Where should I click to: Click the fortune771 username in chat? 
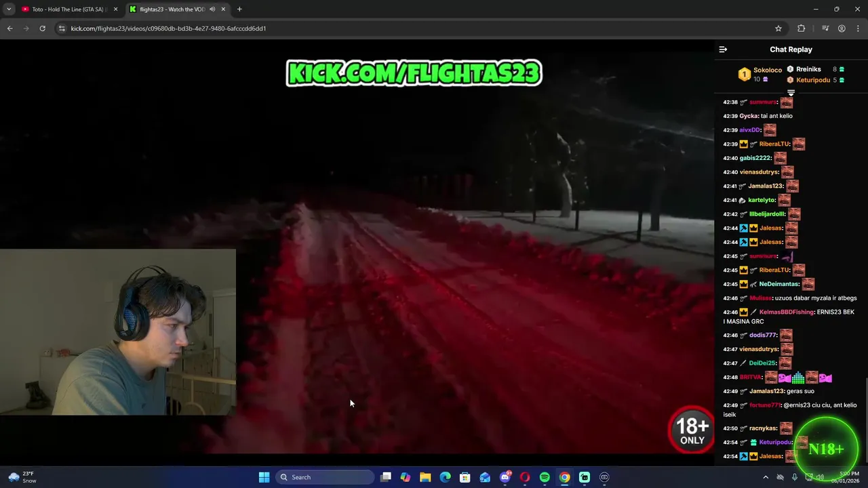764,405
